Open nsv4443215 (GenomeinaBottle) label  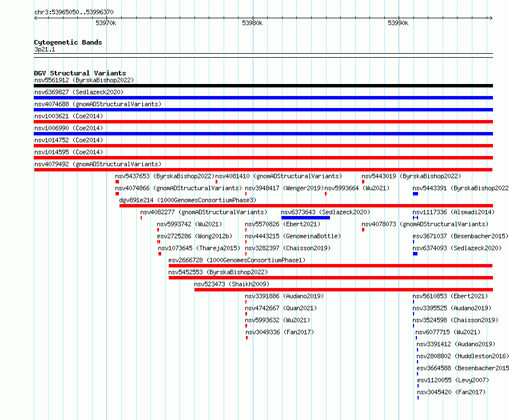click(x=293, y=236)
